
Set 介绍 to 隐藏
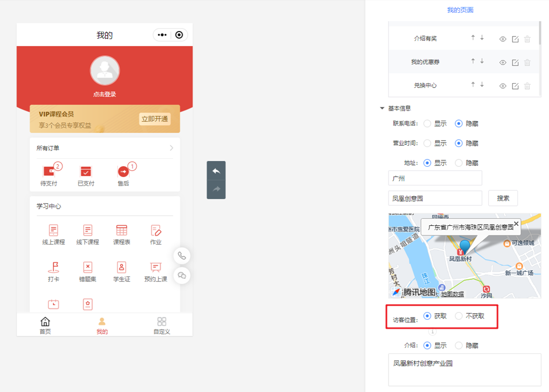(x=459, y=345)
